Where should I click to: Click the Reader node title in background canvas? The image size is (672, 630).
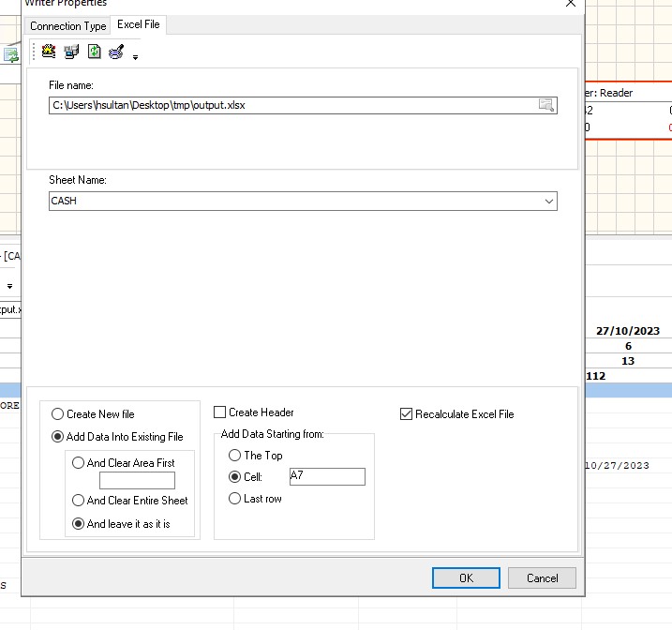click(609, 93)
